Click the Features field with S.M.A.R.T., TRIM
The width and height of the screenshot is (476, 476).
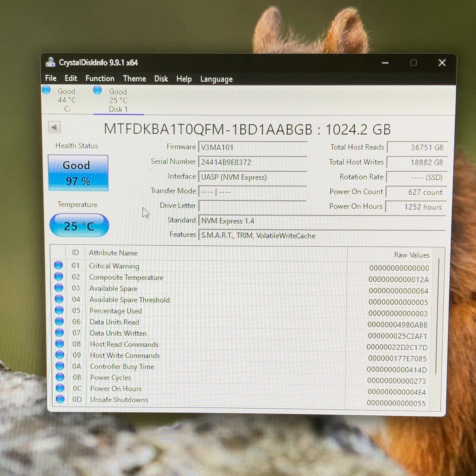(322, 236)
